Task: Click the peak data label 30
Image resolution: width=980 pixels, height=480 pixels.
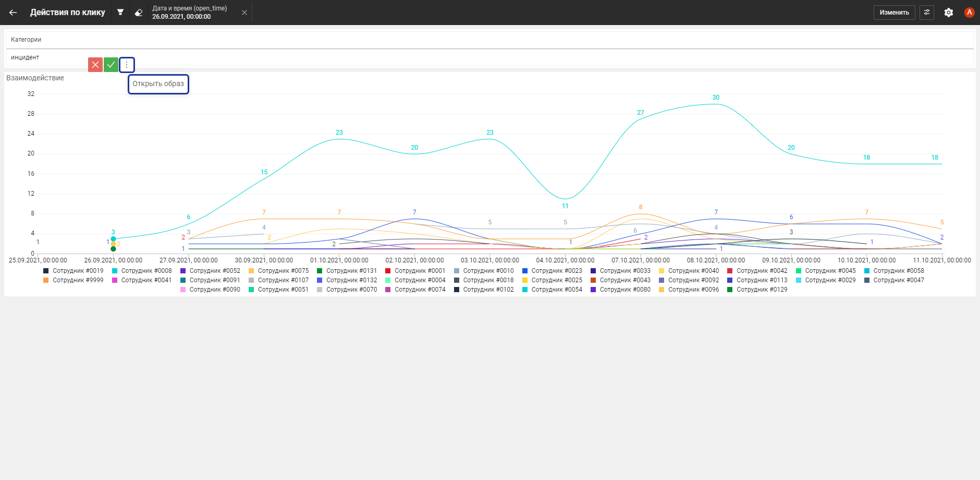Action: point(716,98)
